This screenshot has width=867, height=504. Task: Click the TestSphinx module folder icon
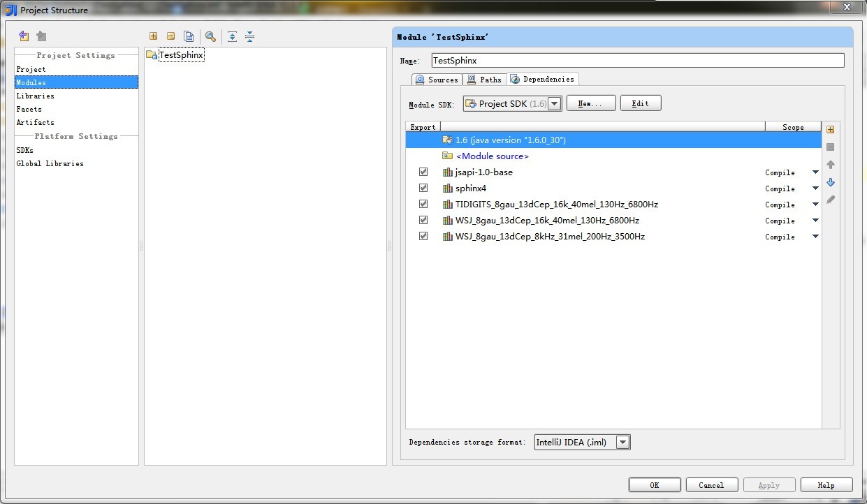pos(152,55)
